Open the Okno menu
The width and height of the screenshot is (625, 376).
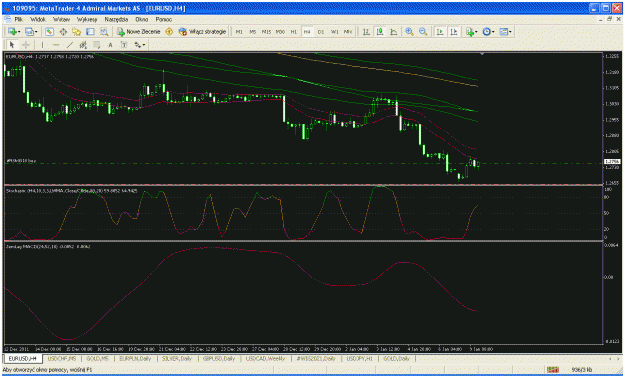click(142, 19)
